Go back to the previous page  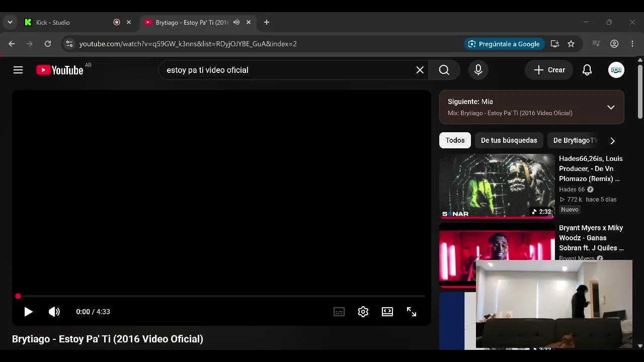(12, 44)
